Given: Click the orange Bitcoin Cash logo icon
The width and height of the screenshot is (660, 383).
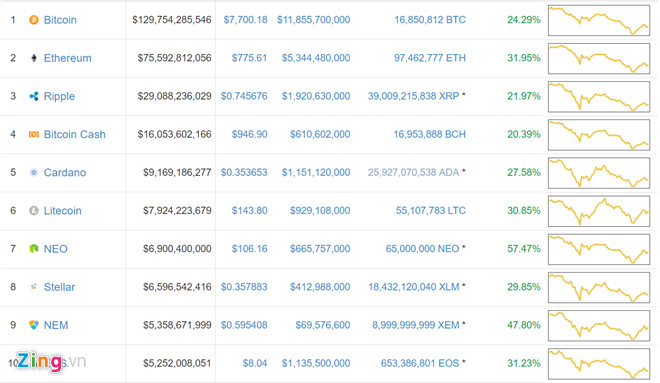Looking at the screenshot, I should pyautogui.click(x=34, y=134).
